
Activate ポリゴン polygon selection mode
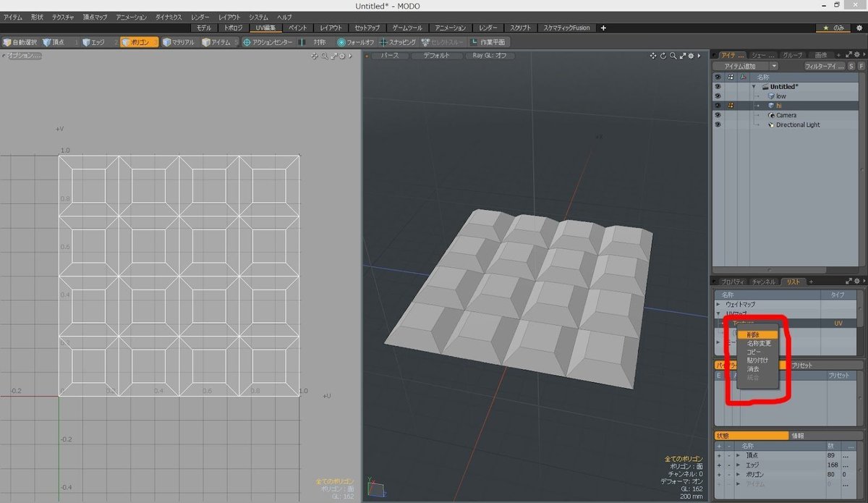pyautogui.click(x=139, y=42)
